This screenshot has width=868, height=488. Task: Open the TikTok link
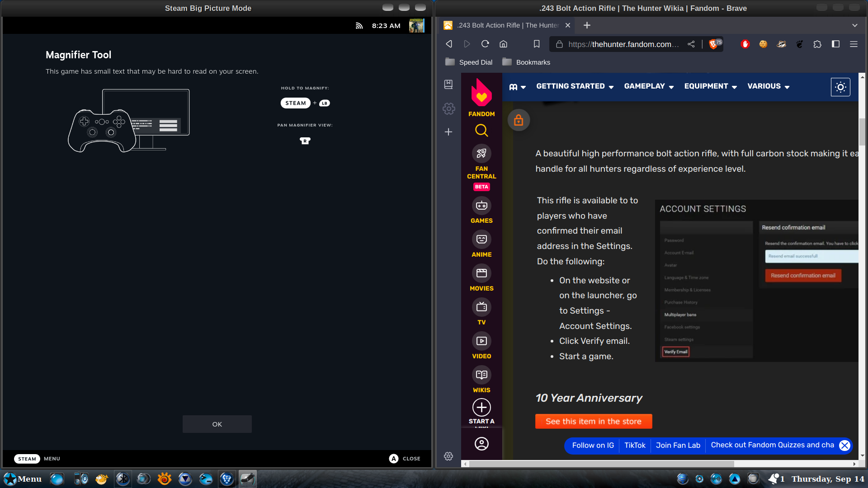(635, 446)
